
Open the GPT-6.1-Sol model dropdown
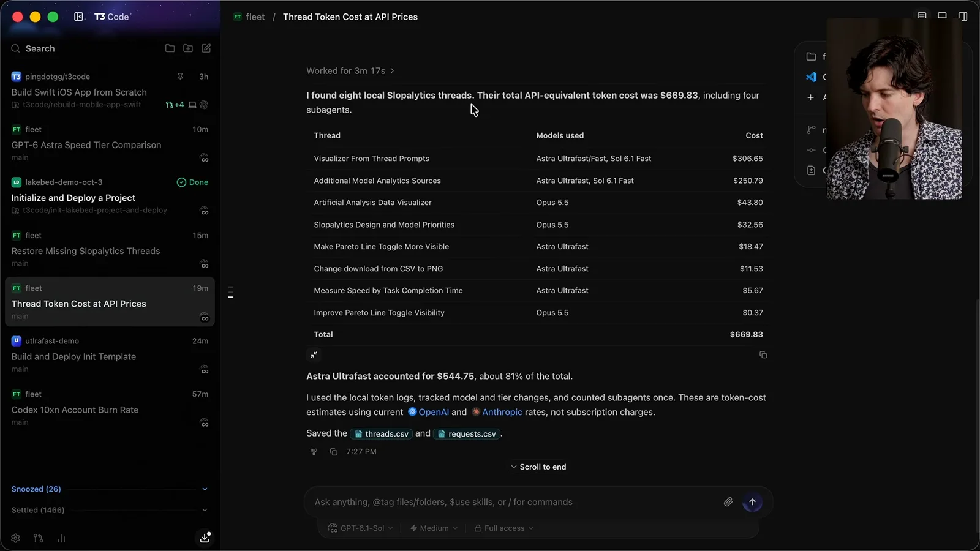point(360,528)
